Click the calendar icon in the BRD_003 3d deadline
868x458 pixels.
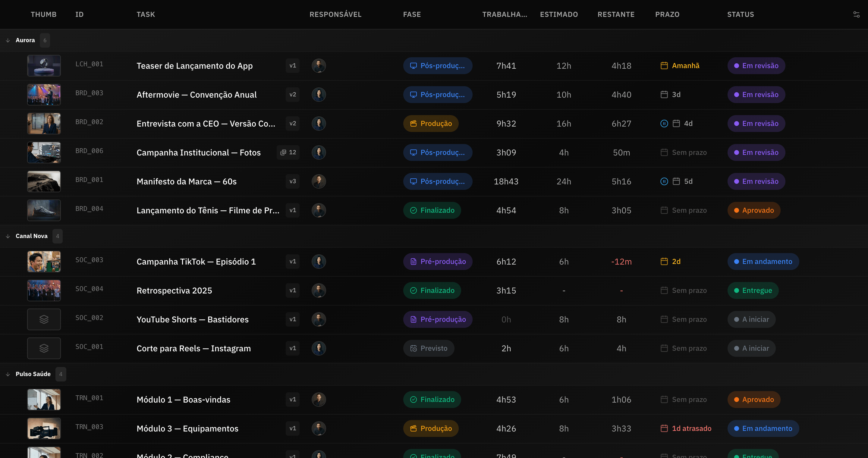tap(664, 95)
